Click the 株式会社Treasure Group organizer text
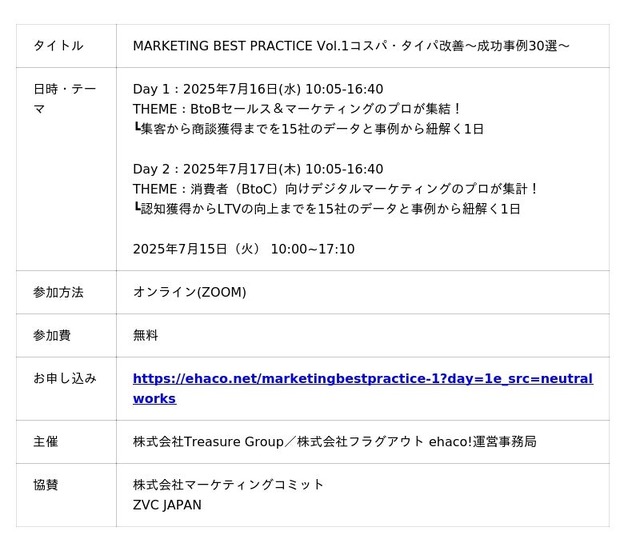The width and height of the screenshot is (640, 551). [334, 441]
